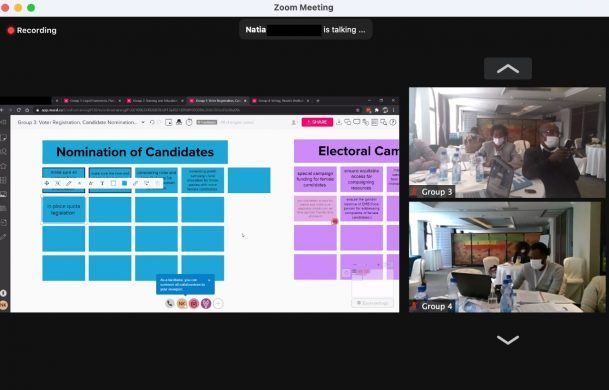Viewport: 609px width, 390px height.
Task: Click the plus icon to add collaborators
Action: (x=218, y=303)
